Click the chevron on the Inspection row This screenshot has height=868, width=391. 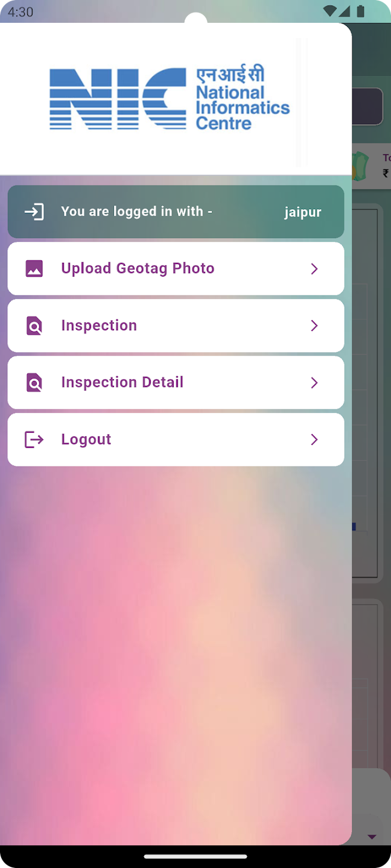point(314,326)
